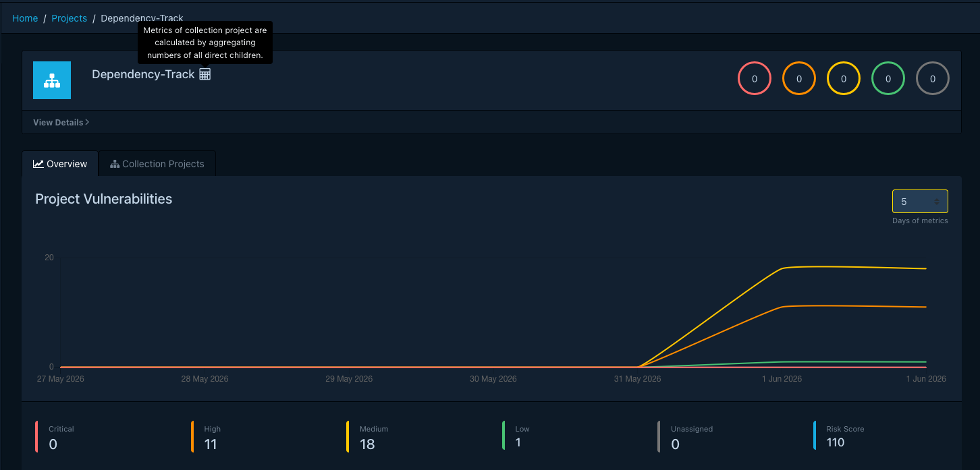Switch to Collection Projects tab
The height and width of the screenshot is (470, 980).
point(157,164)
